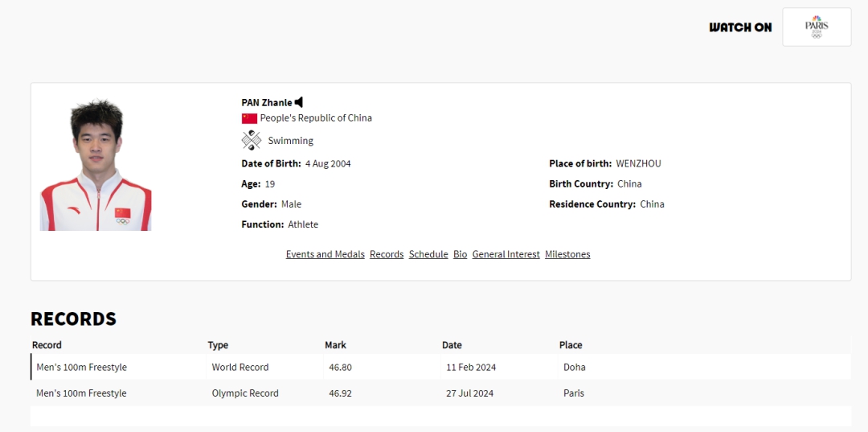
Task: Go to the Schedule link
Action: (428, 254)
